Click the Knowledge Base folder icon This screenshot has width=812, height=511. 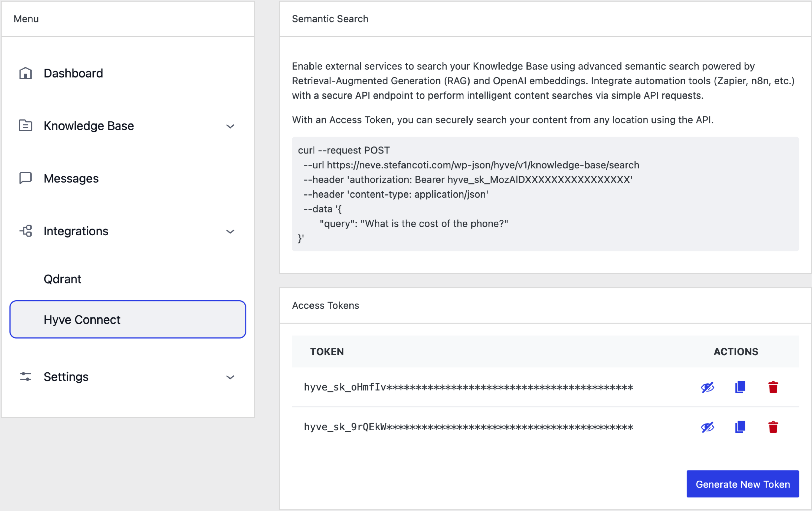(25, 126)
